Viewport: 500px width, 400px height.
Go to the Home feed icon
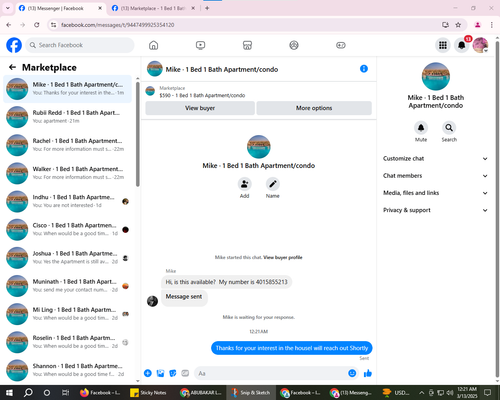coord(153,45)
